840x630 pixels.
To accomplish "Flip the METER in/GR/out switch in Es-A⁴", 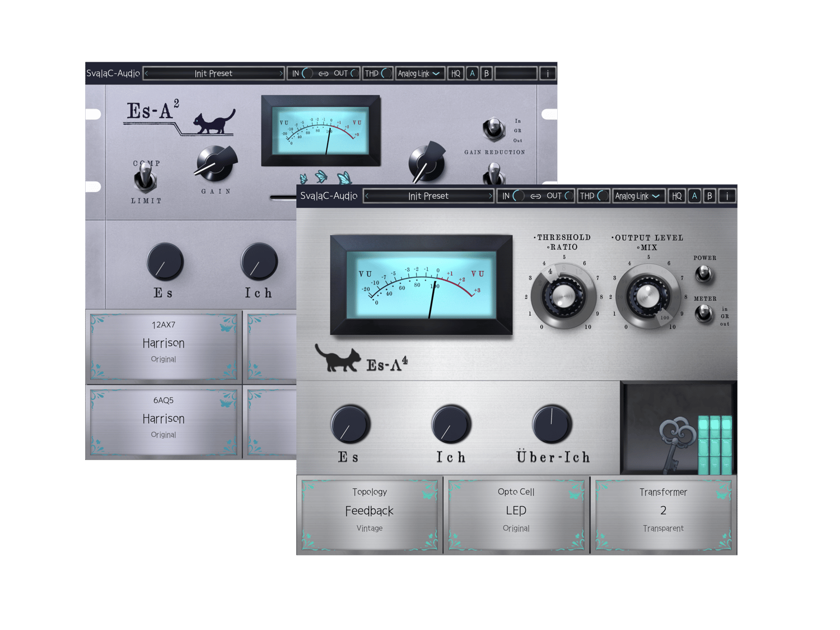I will tap(704, 315).
